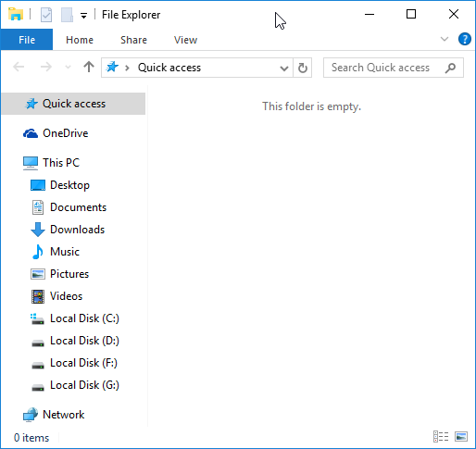This screenshot has height=449, width=476.
Task: Open the Customize Quick Access Toolbar dropdown
Action: tap(83, 16)
